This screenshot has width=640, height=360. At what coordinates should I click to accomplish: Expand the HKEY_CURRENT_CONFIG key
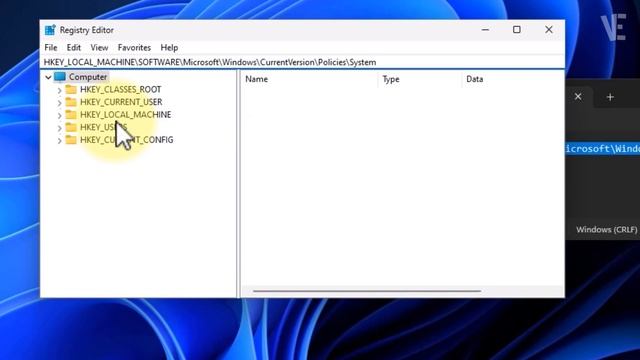(x=60, y=141)
